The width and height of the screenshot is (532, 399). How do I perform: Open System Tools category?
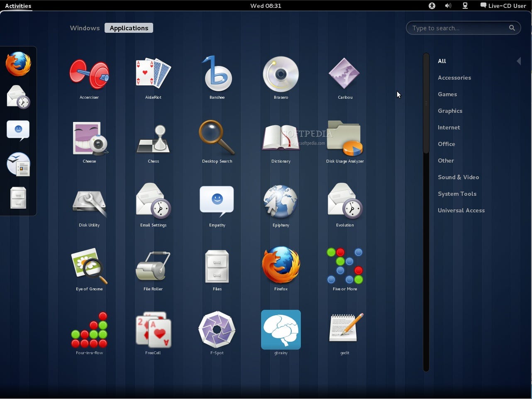457,194
